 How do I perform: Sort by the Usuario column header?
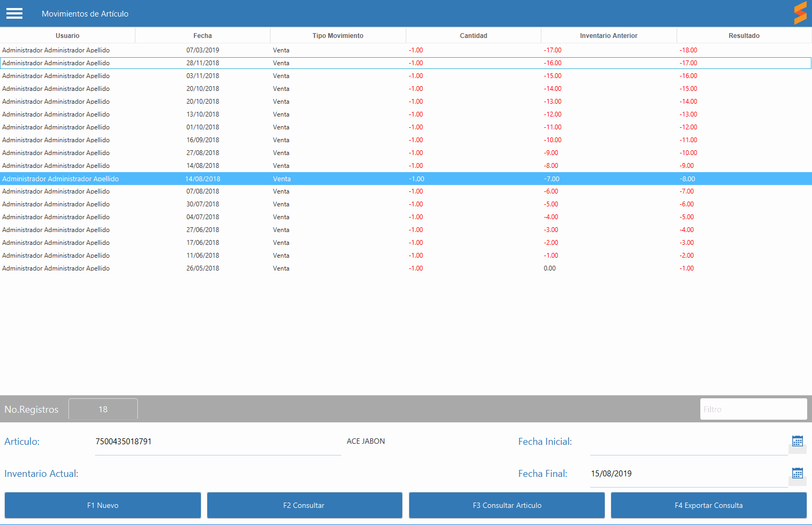[67, 36]
